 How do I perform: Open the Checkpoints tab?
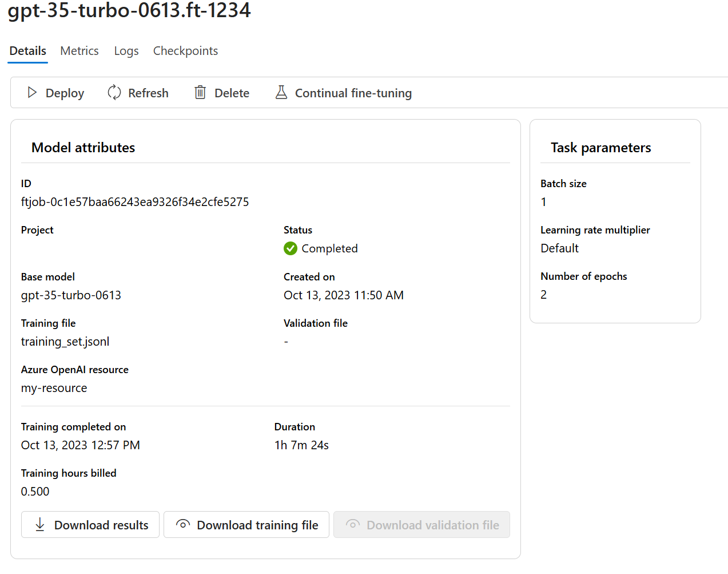tap(185, 51)
